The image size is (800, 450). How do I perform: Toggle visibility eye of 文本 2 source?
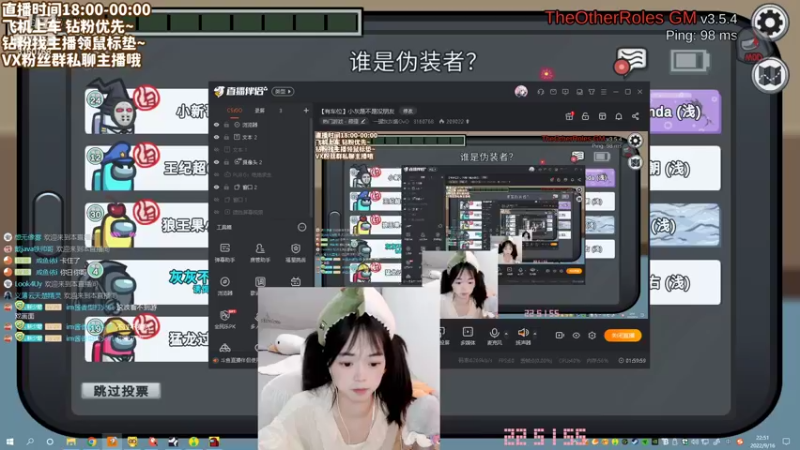click(216, 137)
